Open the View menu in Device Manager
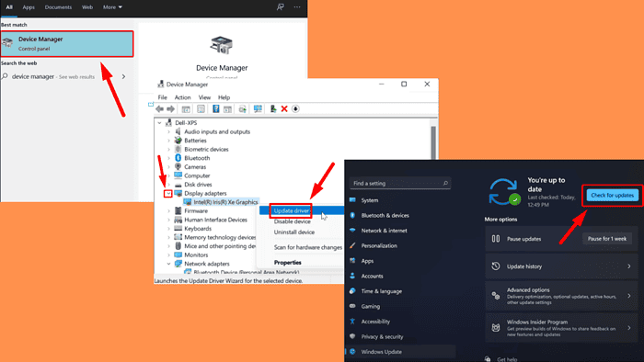 click(204, 97)
